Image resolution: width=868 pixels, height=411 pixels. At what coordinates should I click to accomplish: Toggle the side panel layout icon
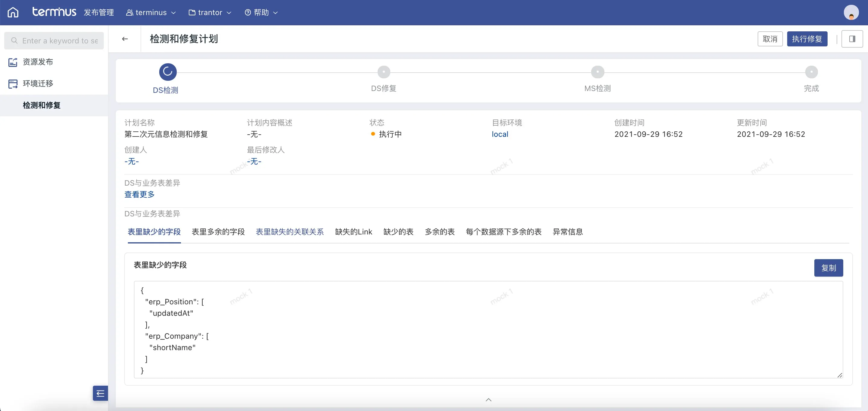coord(852,39)
